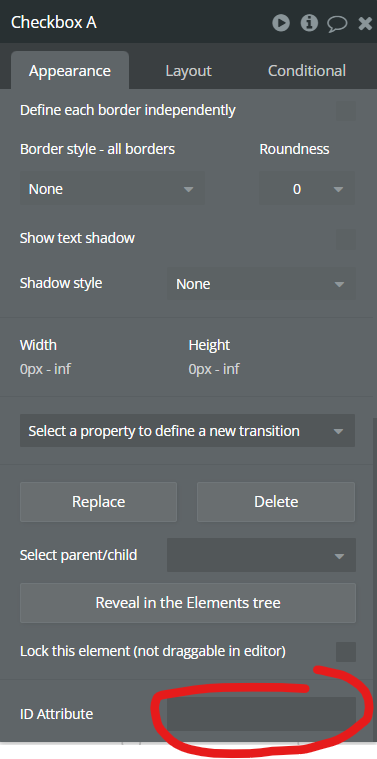The width and height of the screenshot is (377, 759).
Task: Switch to the Conditional tab
Action: [307, 71]
